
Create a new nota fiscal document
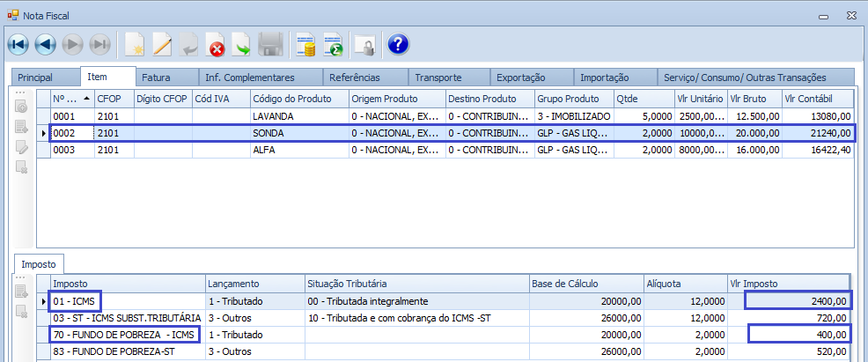[134, 44]
